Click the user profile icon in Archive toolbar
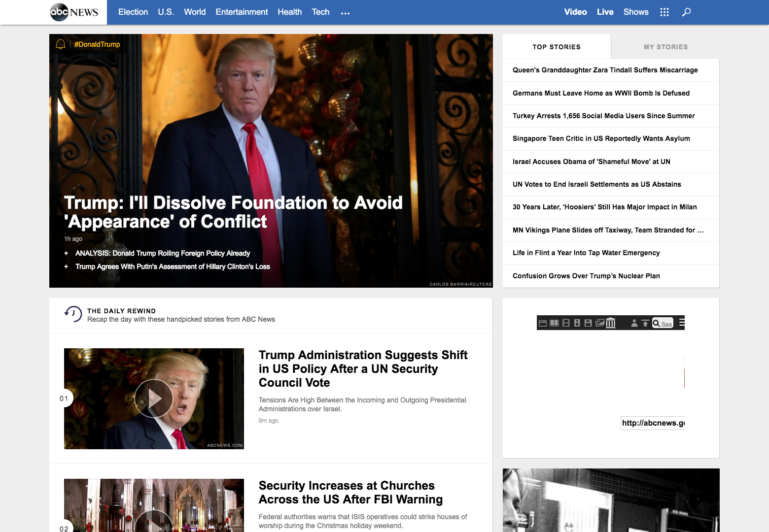 click(634, 323)
